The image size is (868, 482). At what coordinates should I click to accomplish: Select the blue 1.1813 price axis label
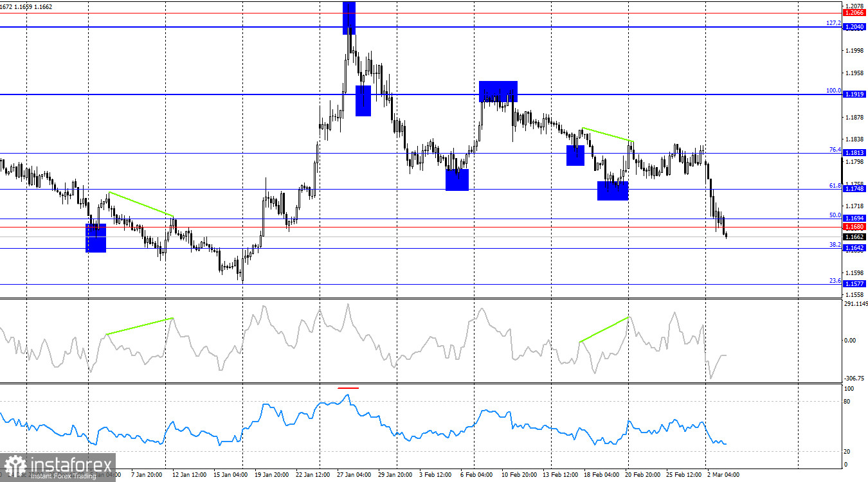click(854, 153)
